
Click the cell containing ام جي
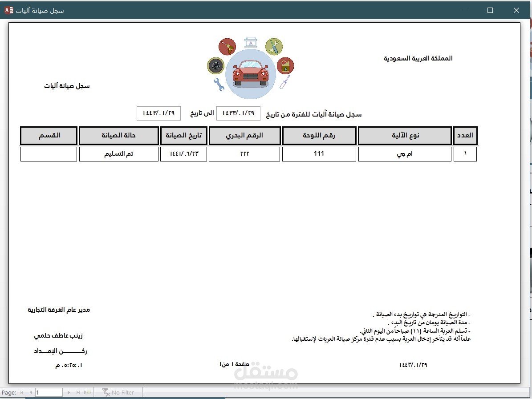click(x=405, y=154)
